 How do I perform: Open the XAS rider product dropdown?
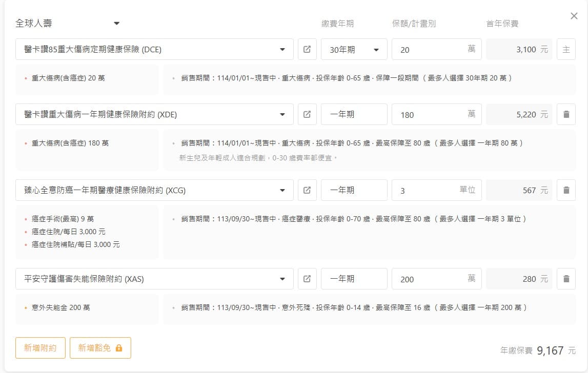(282, 279)
